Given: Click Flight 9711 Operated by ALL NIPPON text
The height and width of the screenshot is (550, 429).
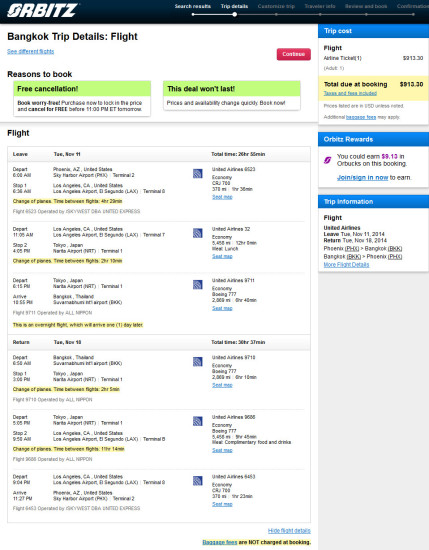Looking at the screenshot, I should [52, 313].
